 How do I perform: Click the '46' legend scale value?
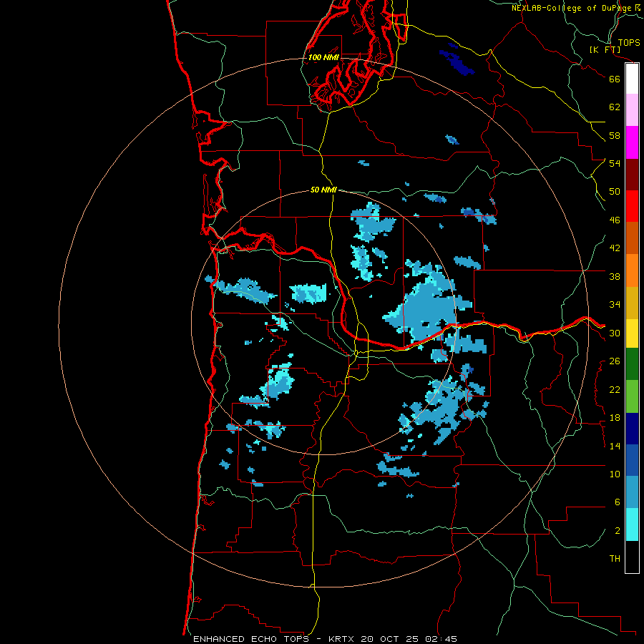pyautogui.click(x=615, y=220)
